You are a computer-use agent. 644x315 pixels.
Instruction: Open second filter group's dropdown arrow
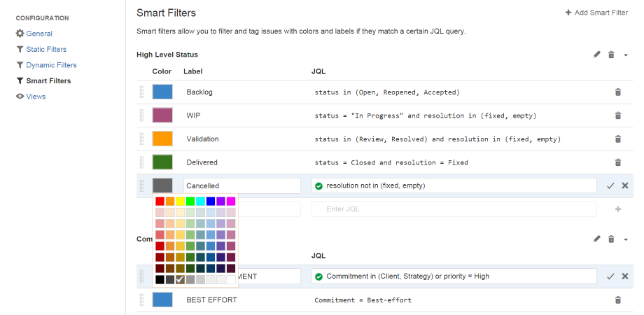[626, 239]
